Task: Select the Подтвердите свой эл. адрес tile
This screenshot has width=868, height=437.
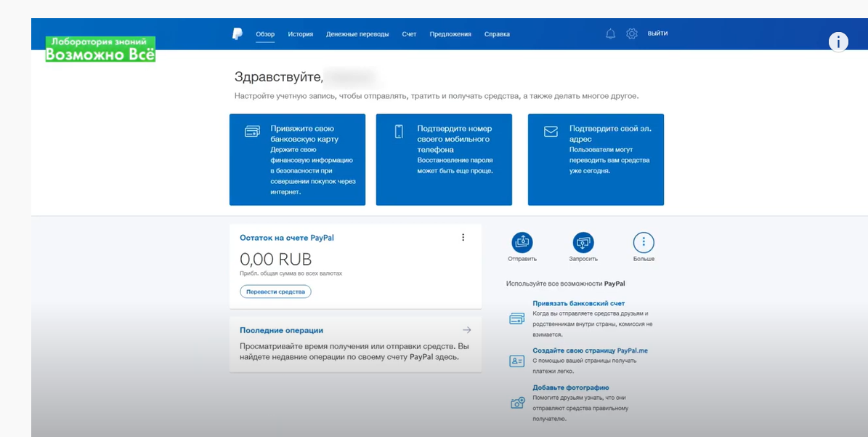Action: (596, 159)
